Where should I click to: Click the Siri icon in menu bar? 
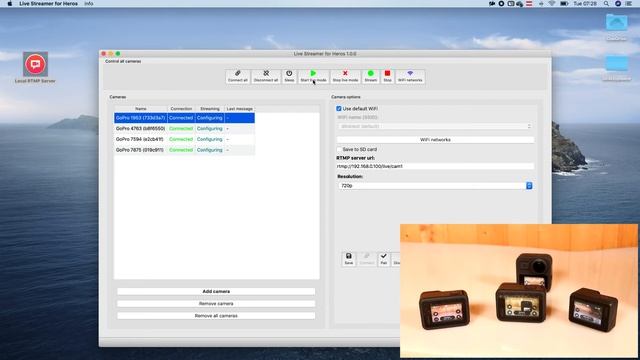tap(618, 4)
